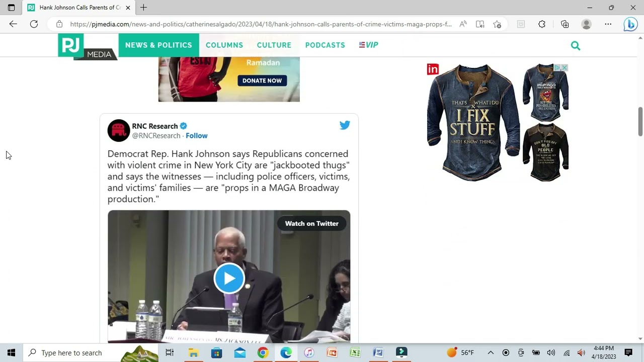Open the network Wi-Fi tray icon
This screenshot has width=644, height=362.
pos(567,352)
